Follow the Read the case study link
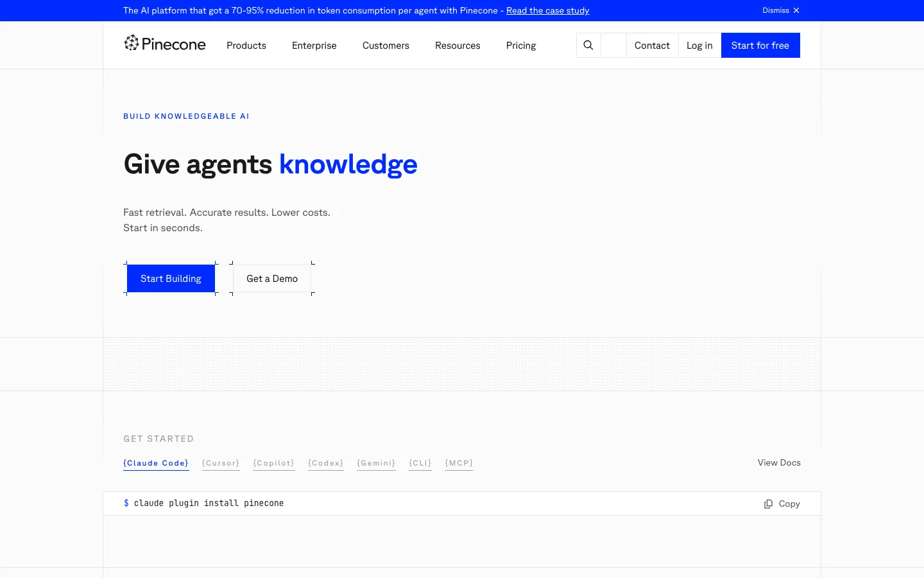The width and height of the screenshot is (924, 578). coord(548,10)
